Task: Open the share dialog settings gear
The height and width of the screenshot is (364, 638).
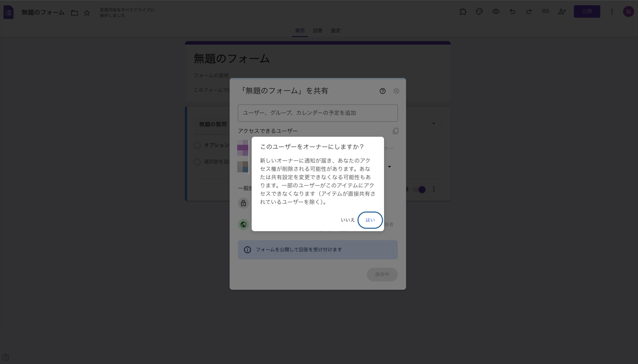Action: (x=397, y=91)
